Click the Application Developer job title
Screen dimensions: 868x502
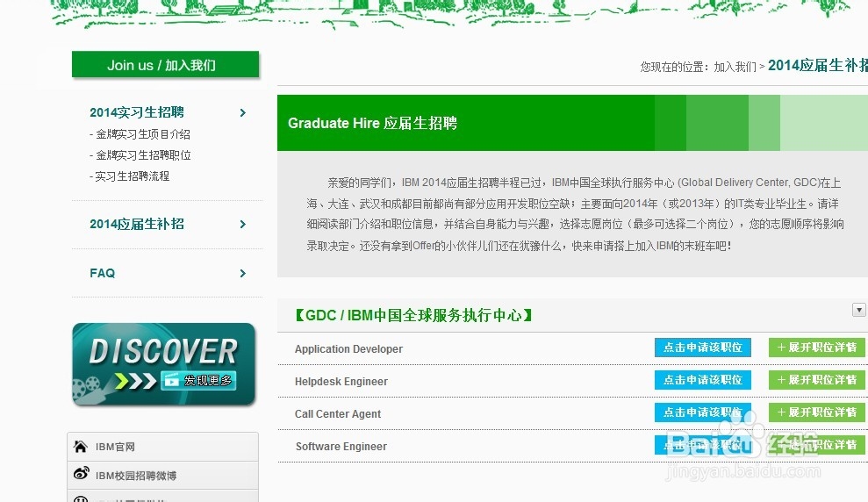(x=348, y=349)
